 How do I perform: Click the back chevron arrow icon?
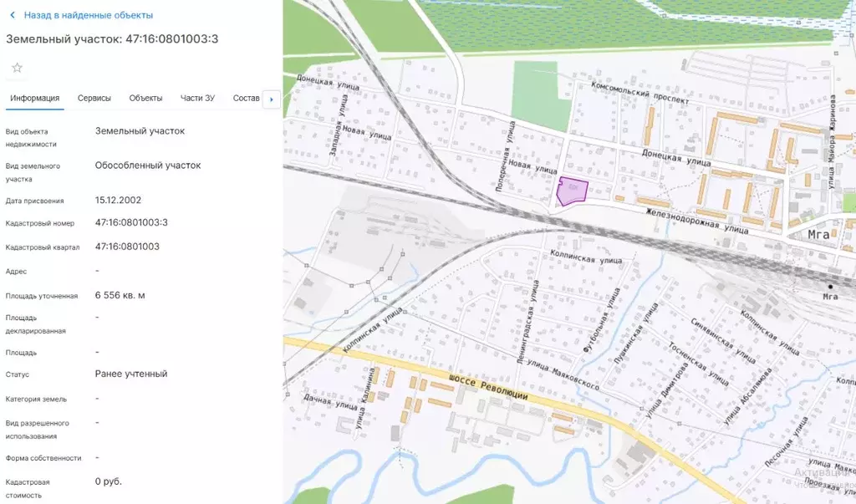point(13,15)
